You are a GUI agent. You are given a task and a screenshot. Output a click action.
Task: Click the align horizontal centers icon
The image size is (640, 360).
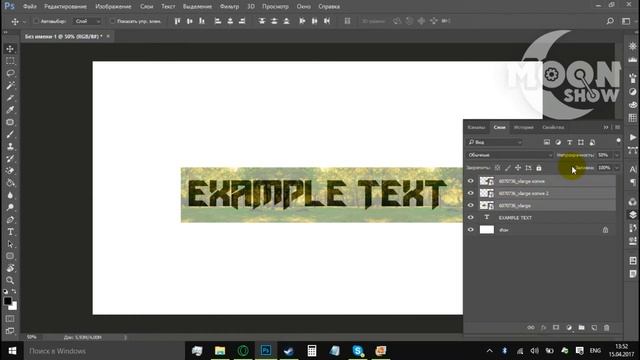point(230,21)
